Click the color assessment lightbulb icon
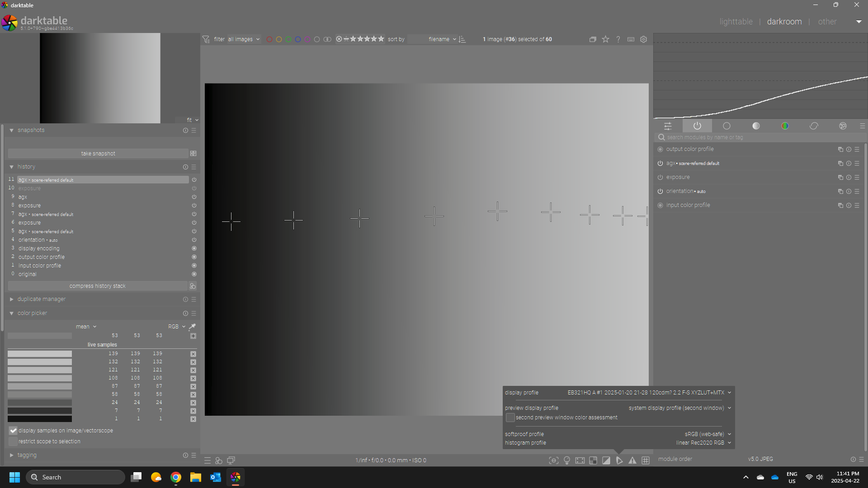868x488 pixels. pos(567,460)
